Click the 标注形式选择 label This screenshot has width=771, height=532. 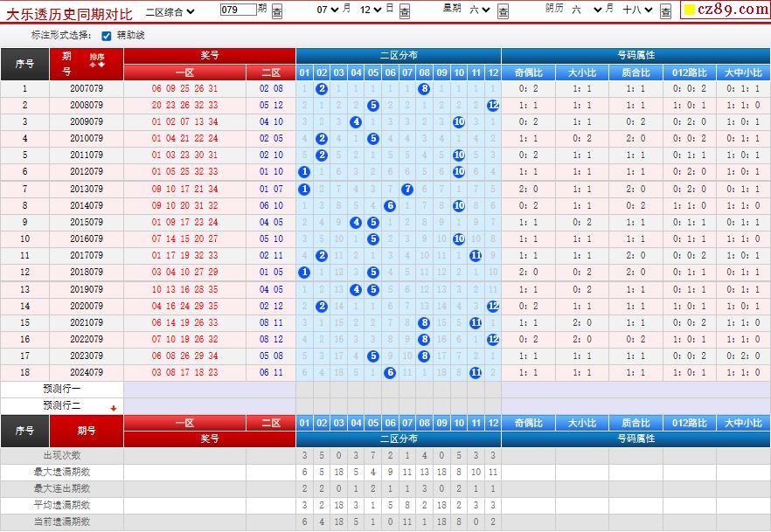point(61,35)
